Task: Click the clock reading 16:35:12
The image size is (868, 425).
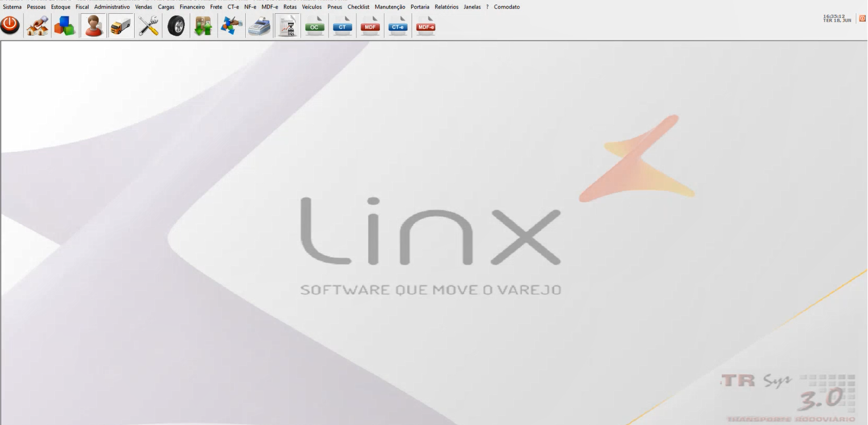Action: pos(834,16)
